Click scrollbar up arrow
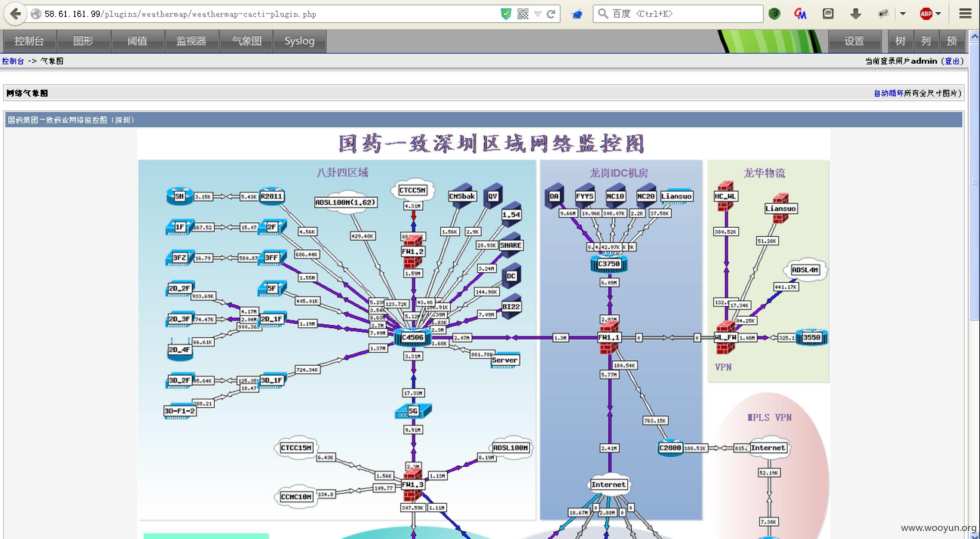 point(974,36)
